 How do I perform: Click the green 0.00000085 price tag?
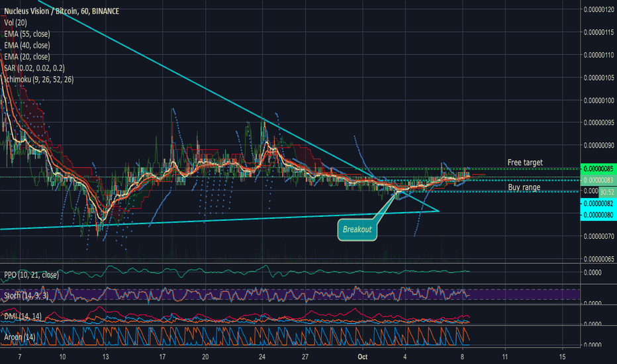(598, 169)
